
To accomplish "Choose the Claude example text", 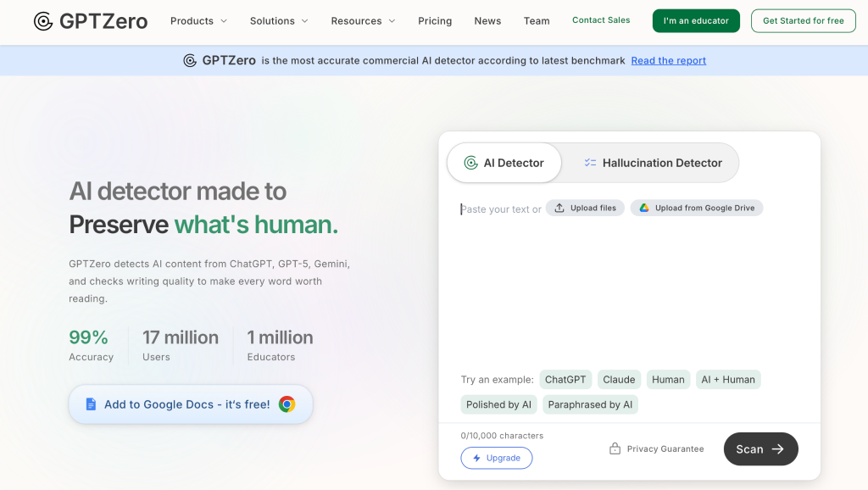I will (619, 380).
